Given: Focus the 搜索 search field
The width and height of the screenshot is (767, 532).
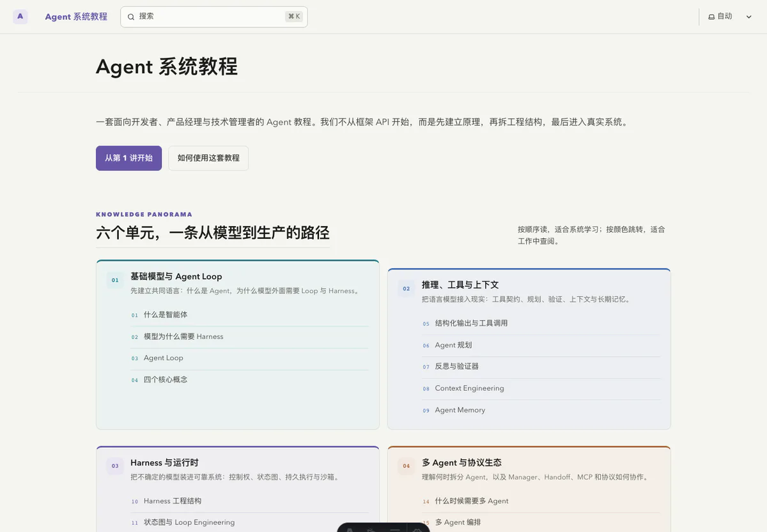Looking at the screenshot, I should pyautogui.click(x=214, y=17).
